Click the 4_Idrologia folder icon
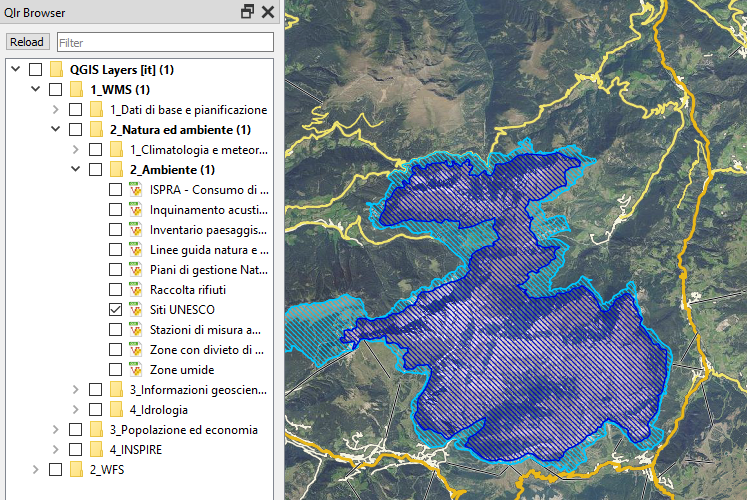Screen dimensions: 747x500 (116, 410)
